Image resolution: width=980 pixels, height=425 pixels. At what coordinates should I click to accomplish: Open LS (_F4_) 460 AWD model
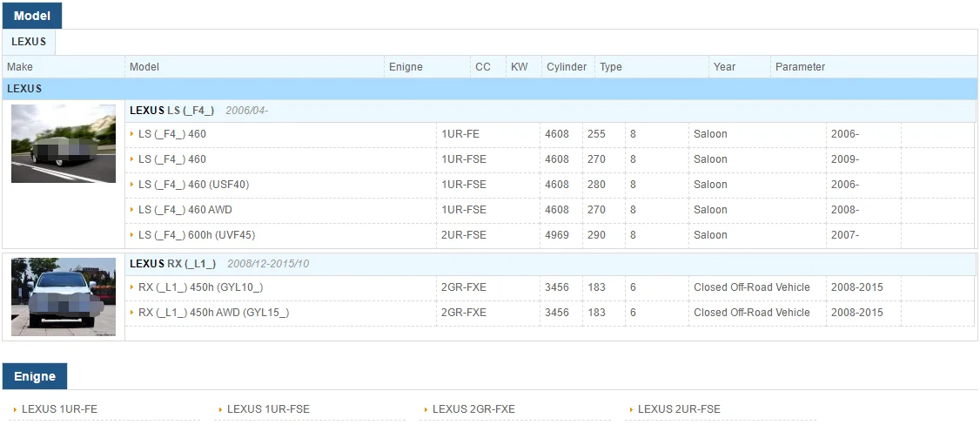click(185, 210)
